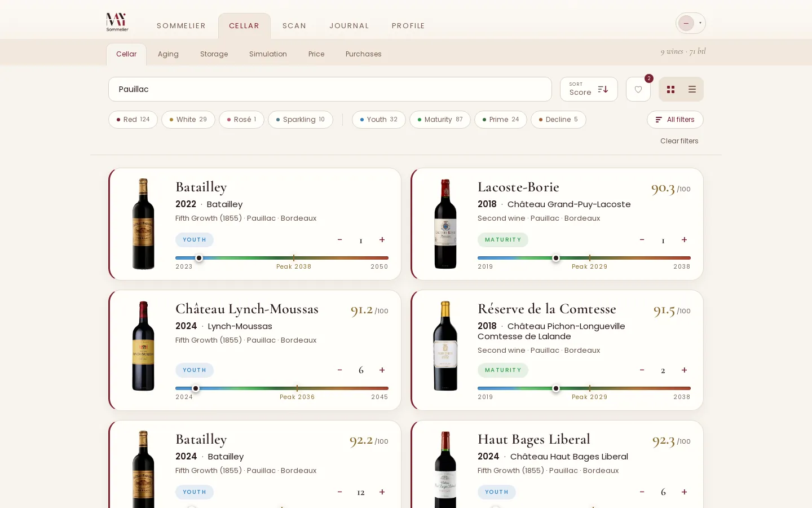Filter wines by Youth stage
This screenshot has width=812, height=508.
click(379, 120)
